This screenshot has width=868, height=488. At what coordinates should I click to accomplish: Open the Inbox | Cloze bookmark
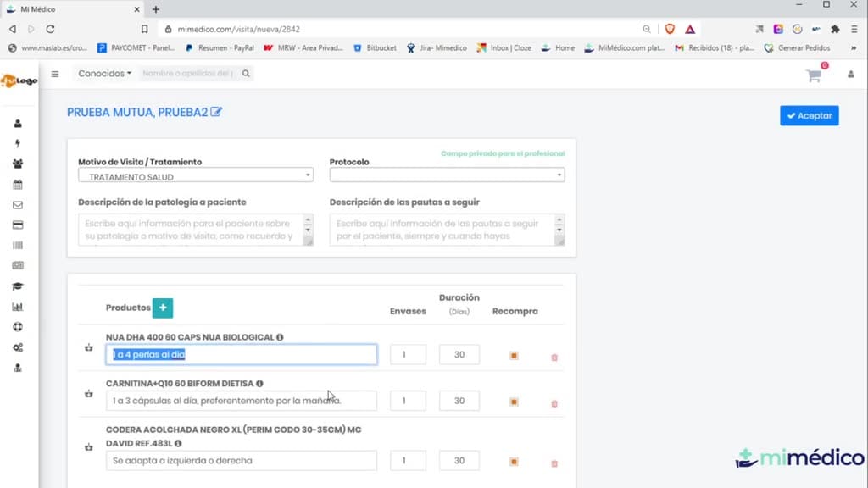point(504,48)
